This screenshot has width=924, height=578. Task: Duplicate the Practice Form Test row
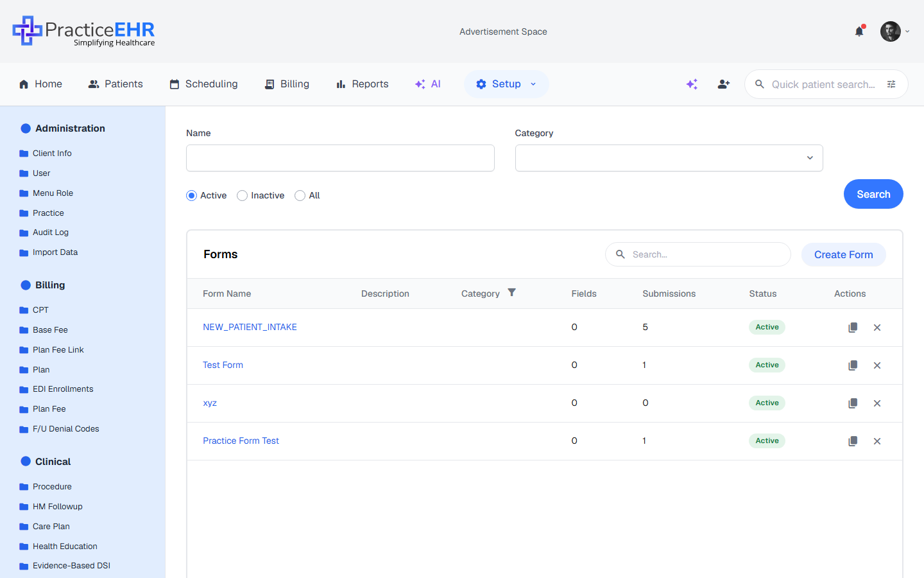(x=853, y=441)
